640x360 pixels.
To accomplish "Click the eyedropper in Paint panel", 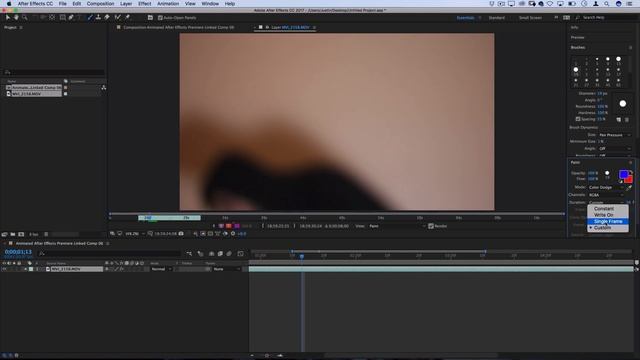I will (629, 188).
